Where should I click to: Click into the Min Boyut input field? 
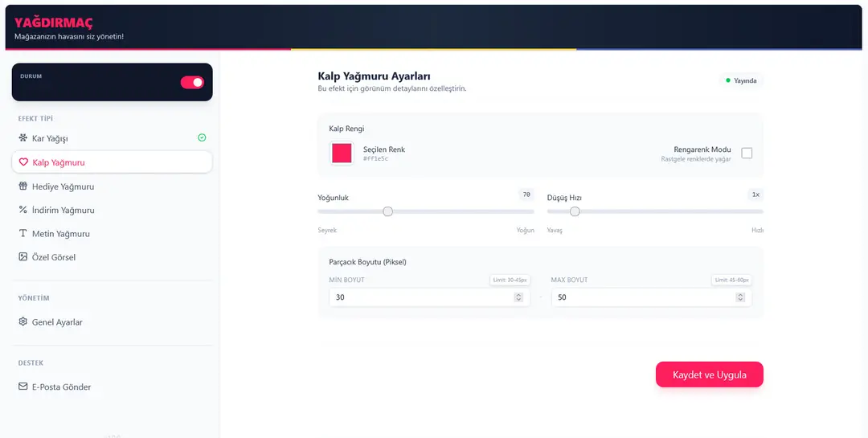pyautogui.click(x=418, y=297)
